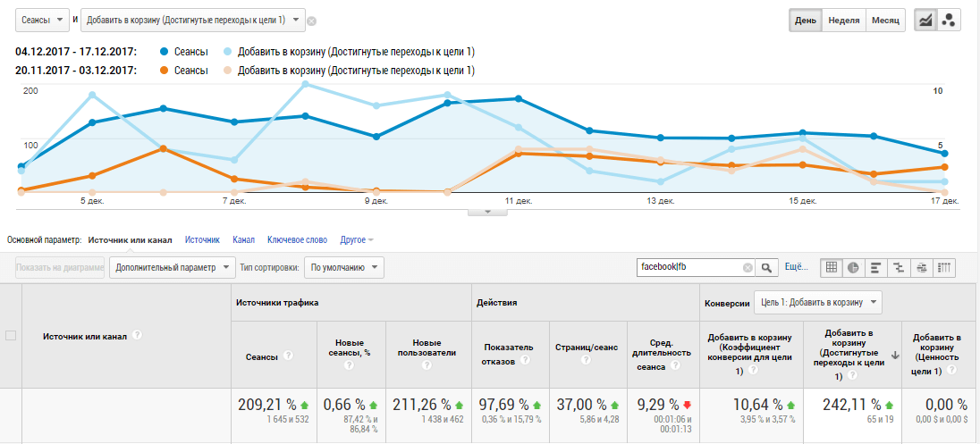980x444 pixels.
Task: Click the 'Ещё…' advanced filter link
Action: [x=797, y=267]
